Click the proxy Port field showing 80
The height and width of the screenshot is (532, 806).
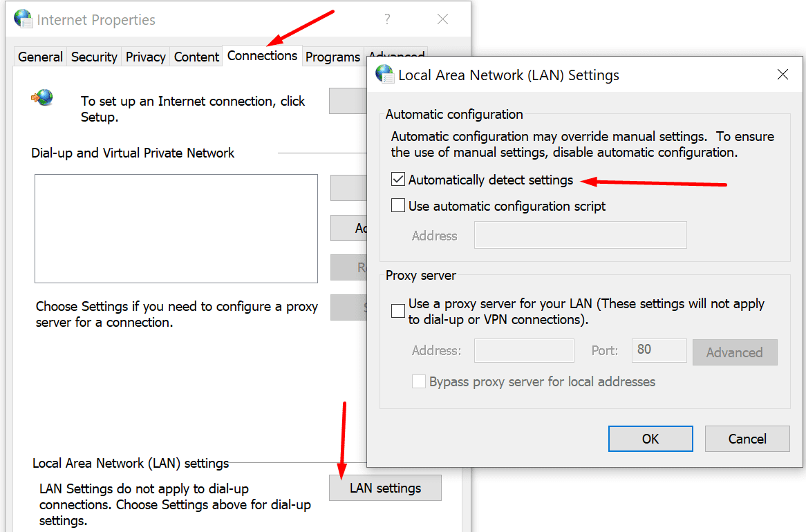pos(659,350)
